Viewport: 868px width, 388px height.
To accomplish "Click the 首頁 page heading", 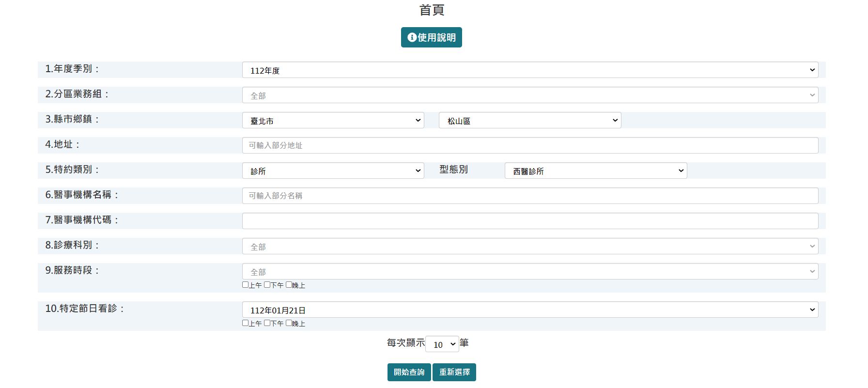I will pos(432,10).
